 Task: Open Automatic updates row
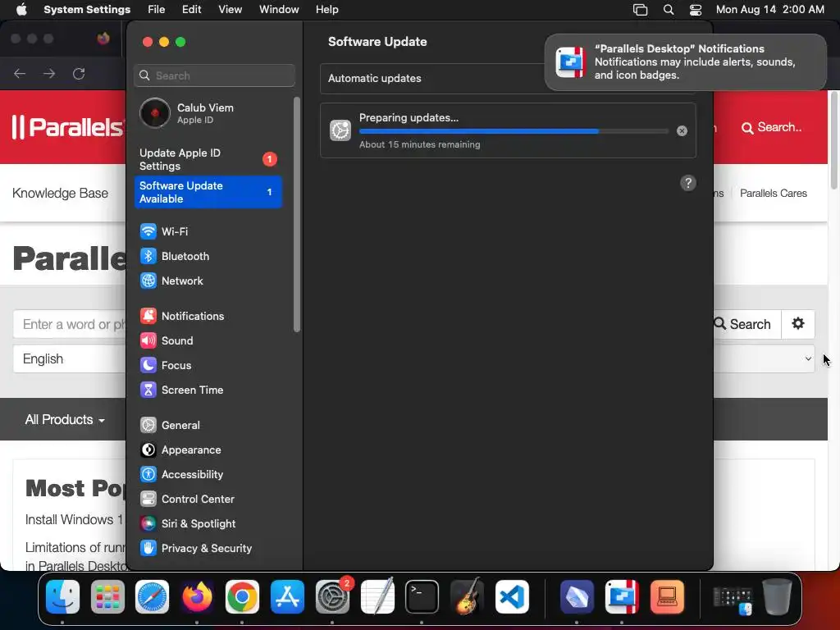tap(508, 78)
